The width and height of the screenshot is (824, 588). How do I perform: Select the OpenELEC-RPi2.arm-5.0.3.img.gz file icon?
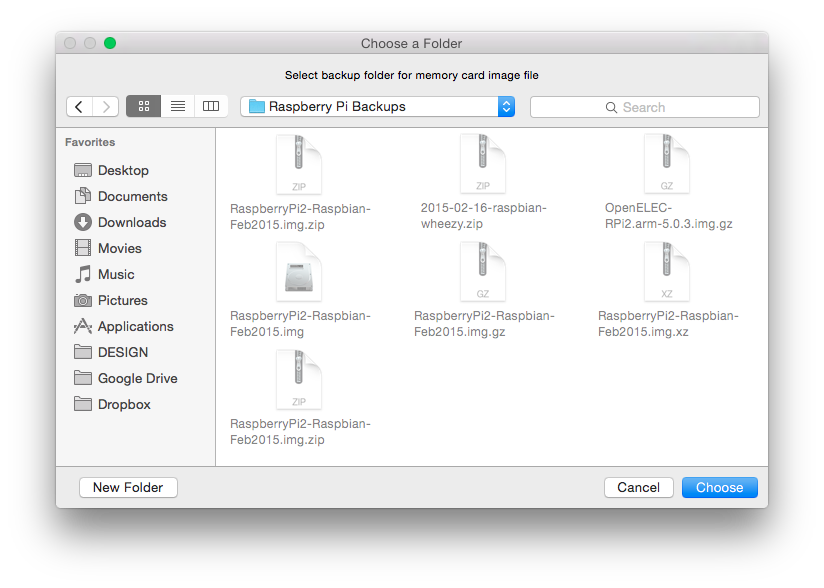click(x=667, y=163)
